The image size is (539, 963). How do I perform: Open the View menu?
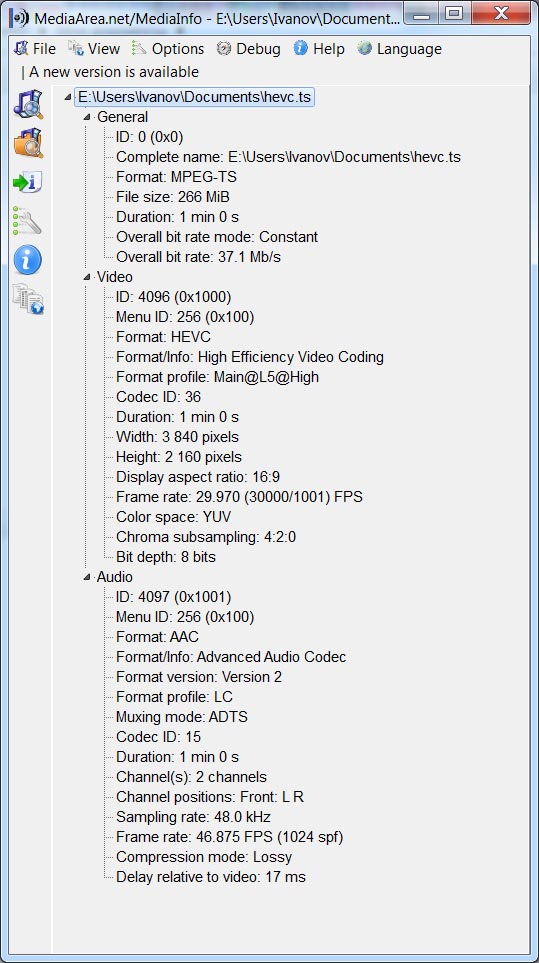pyautogui.click(x=94, y=49)
